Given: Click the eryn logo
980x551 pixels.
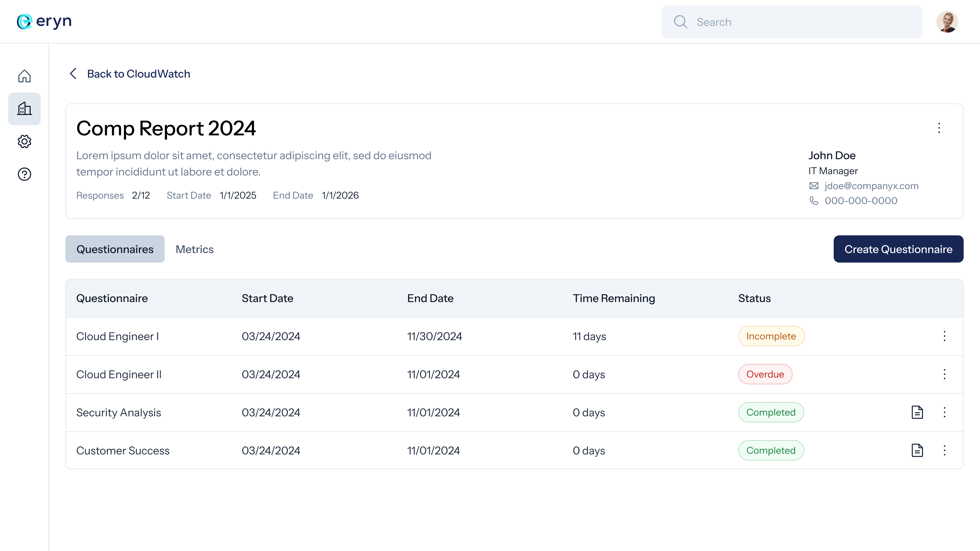Looking at the screenshot, I should click(44, 21).
